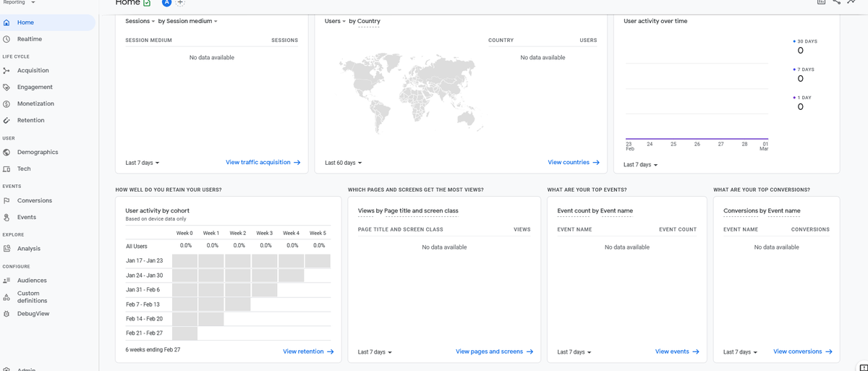This screenshot has width=868, height=371.
Task: Follow the 'View events' link
Action: 677,351
